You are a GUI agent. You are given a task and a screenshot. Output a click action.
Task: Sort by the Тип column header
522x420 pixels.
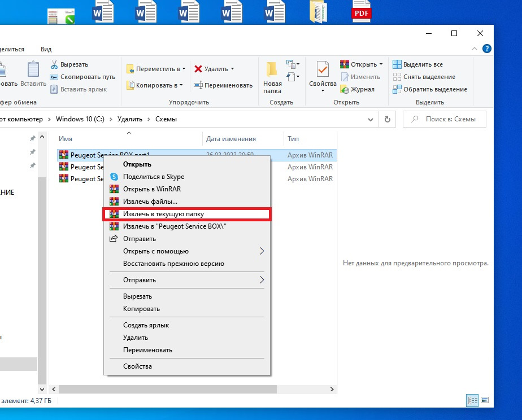(293, 139)
